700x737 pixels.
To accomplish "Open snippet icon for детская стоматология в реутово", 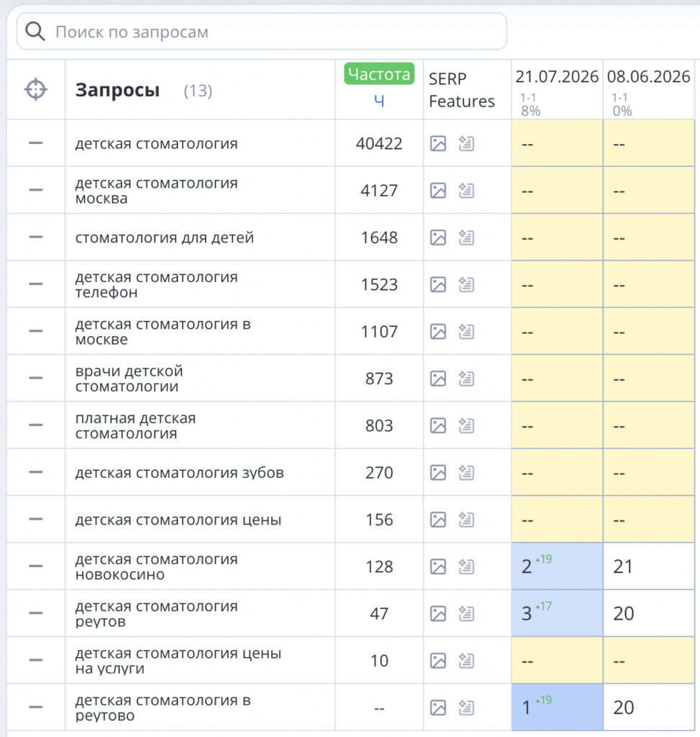I will [x=466, y=707].
